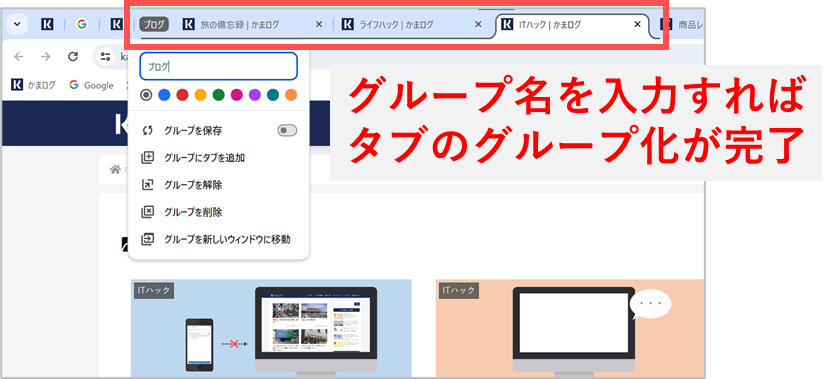831x379 pixels.
Task: Open the かまログ bookmark
Action: tap(33, 85)
